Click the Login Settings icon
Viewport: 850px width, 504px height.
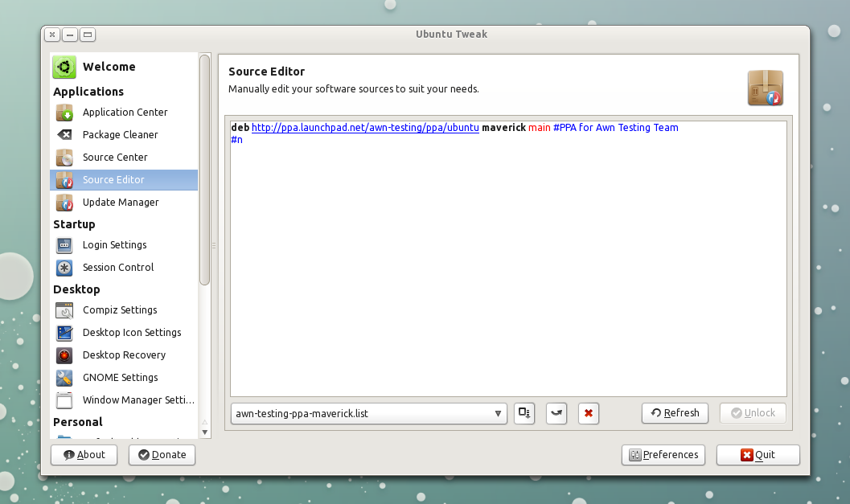pyautogui.click(x=64, y=245)
